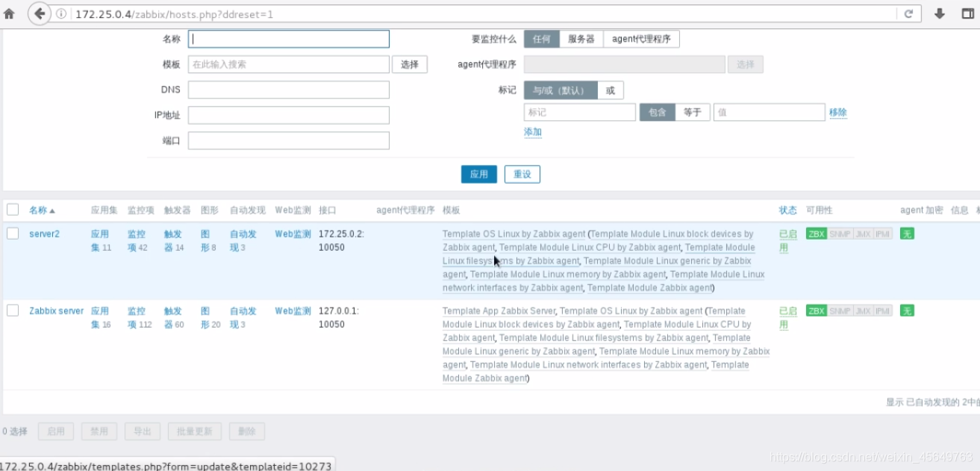
Task: Click SNMP availability badge for server2
Action: (x=840, y=234)
